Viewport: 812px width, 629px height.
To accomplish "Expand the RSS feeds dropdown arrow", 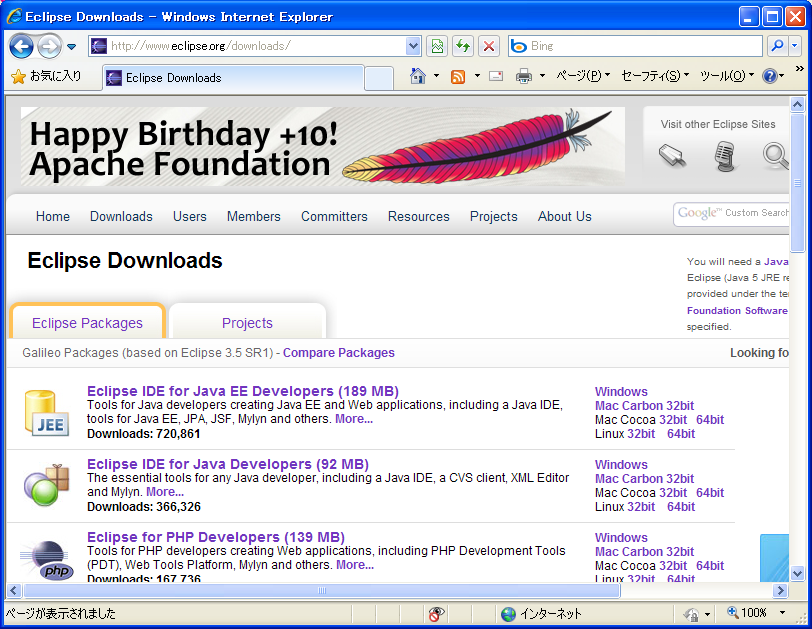I will click(477, 76).
